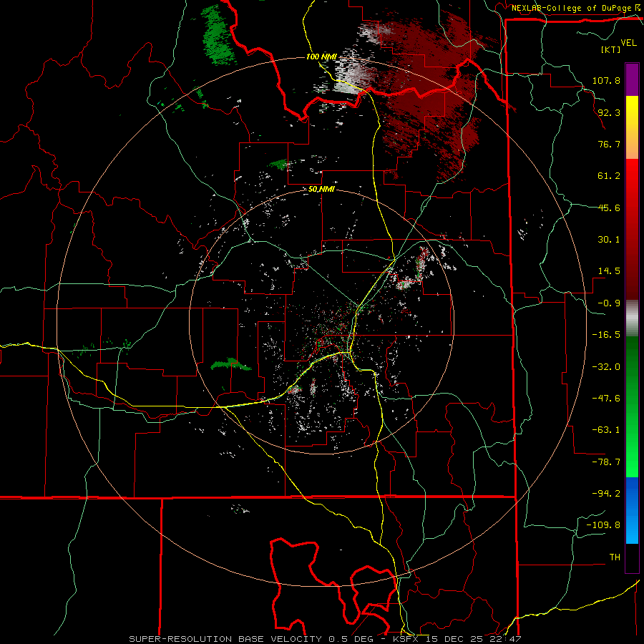Click the gray near-zero segment of the color bar

coord(632,318)
